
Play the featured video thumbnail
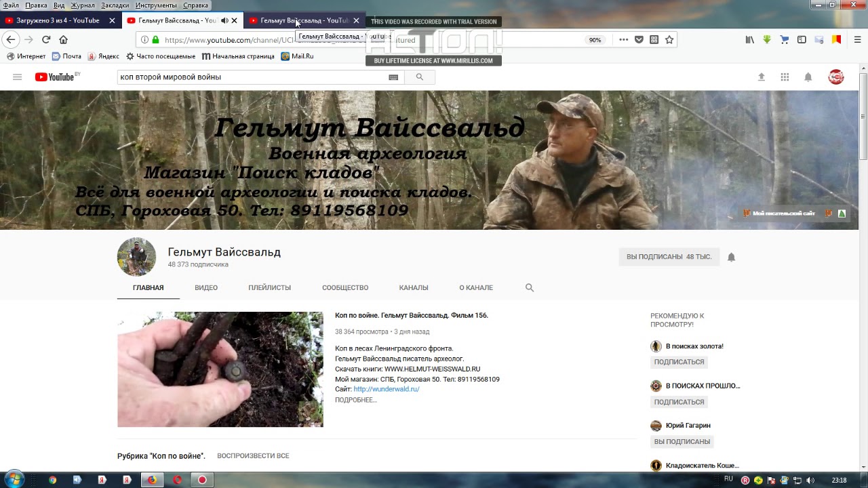tap(220, 369)
